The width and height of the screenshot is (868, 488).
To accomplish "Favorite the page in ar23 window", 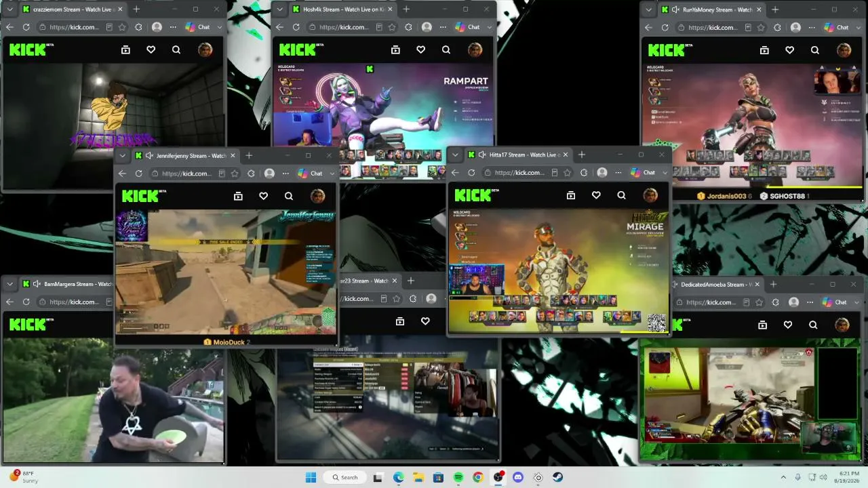I will point(397,299).
